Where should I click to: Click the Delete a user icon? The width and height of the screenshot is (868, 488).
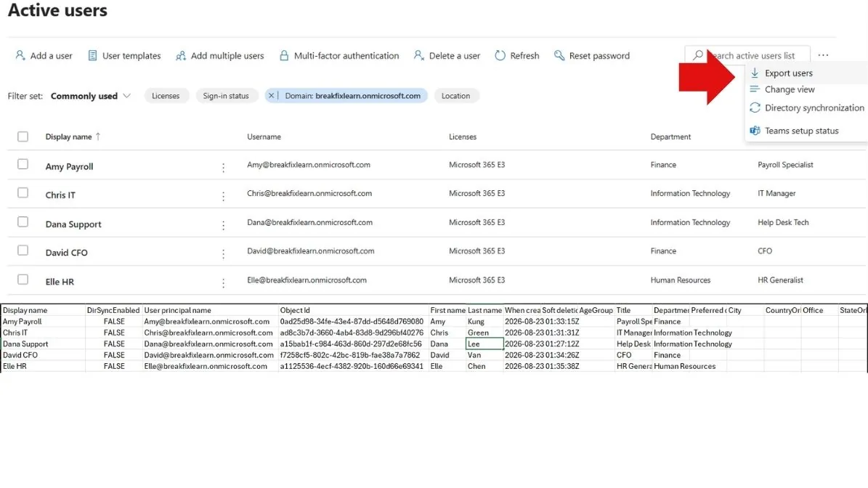(x=418, y=55)
